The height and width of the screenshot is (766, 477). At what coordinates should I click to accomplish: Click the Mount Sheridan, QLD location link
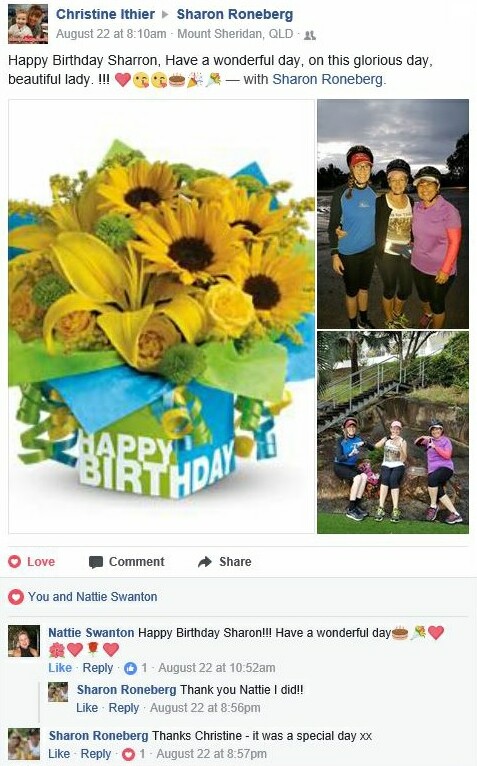235,34
